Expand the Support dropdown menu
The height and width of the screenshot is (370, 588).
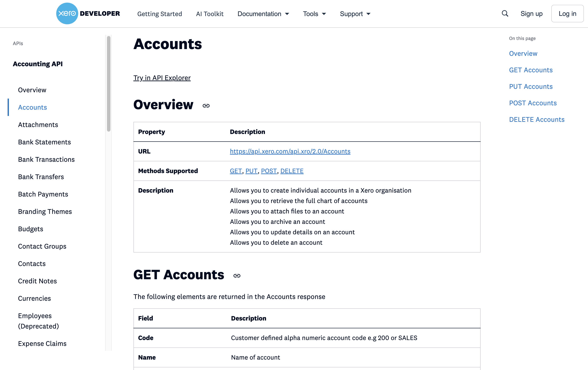(355, 14)
